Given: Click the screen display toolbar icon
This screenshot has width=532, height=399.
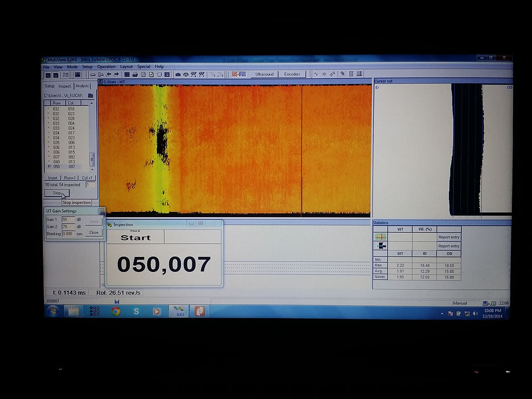Looking at the screenshot, I should (78, 75).
